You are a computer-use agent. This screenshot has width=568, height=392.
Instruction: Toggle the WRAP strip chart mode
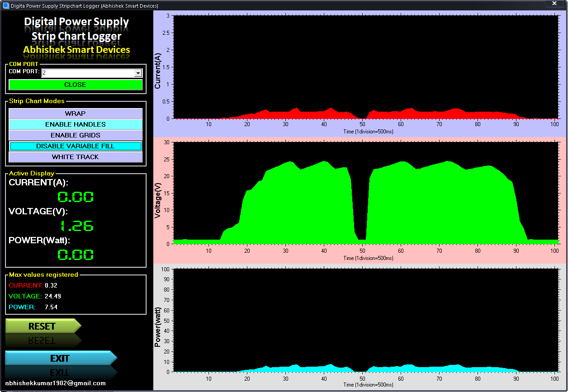coord(76,113)
